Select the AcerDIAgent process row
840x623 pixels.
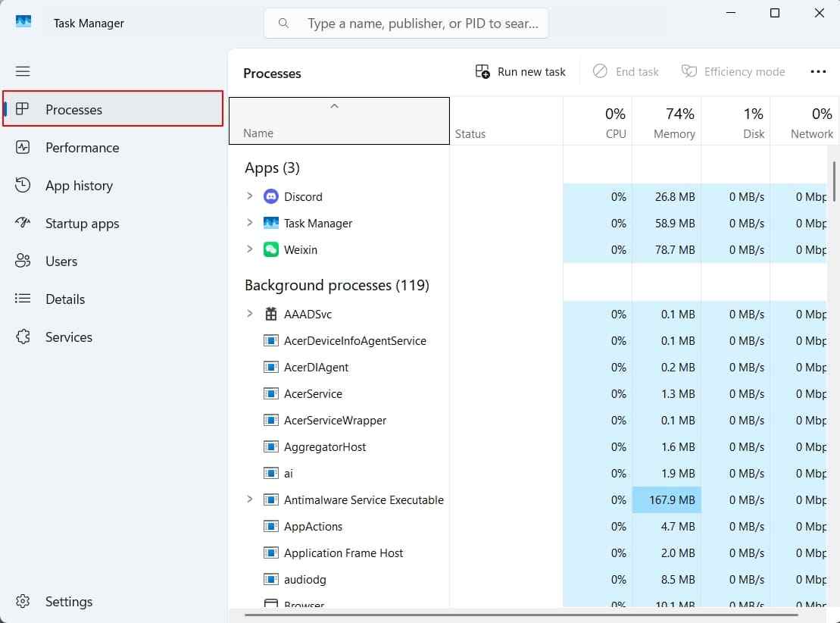[528, 368]
